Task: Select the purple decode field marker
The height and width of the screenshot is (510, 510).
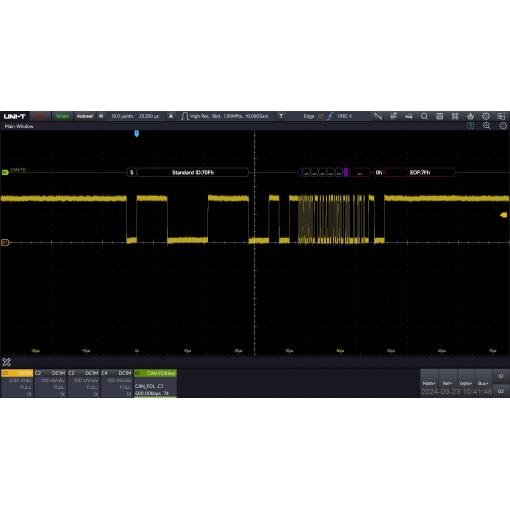Action: click(x=346, y=172)
